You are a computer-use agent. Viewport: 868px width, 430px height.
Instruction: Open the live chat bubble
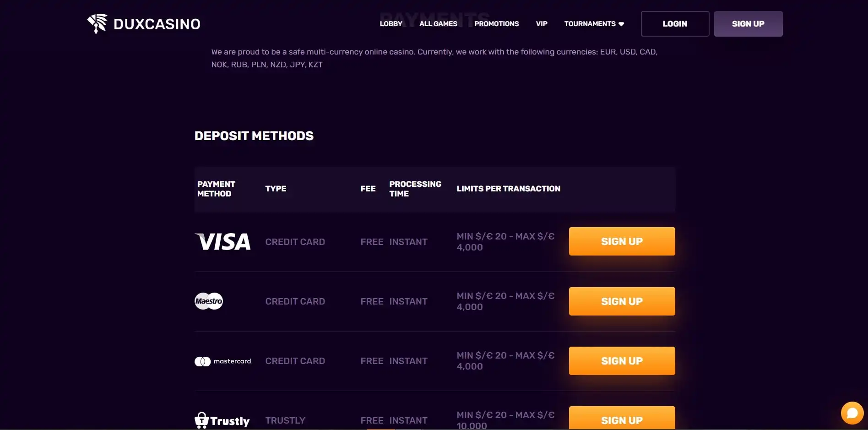852,413
